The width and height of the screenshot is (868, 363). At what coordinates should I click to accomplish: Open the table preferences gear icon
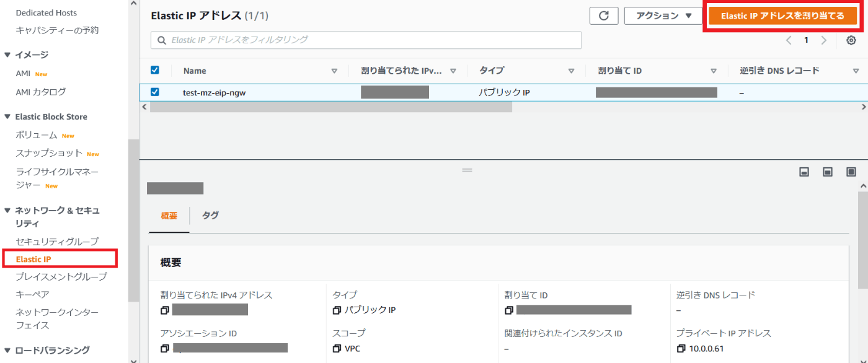coord(851,40)
